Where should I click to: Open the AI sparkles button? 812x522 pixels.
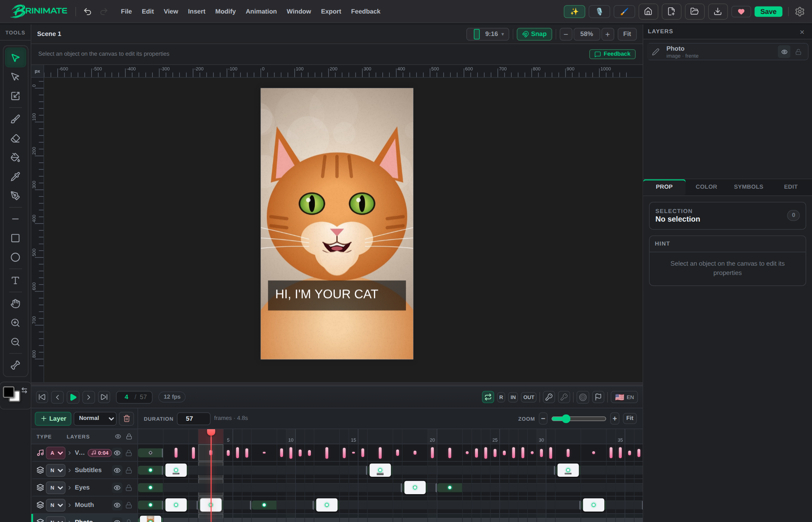pos(574,12)
